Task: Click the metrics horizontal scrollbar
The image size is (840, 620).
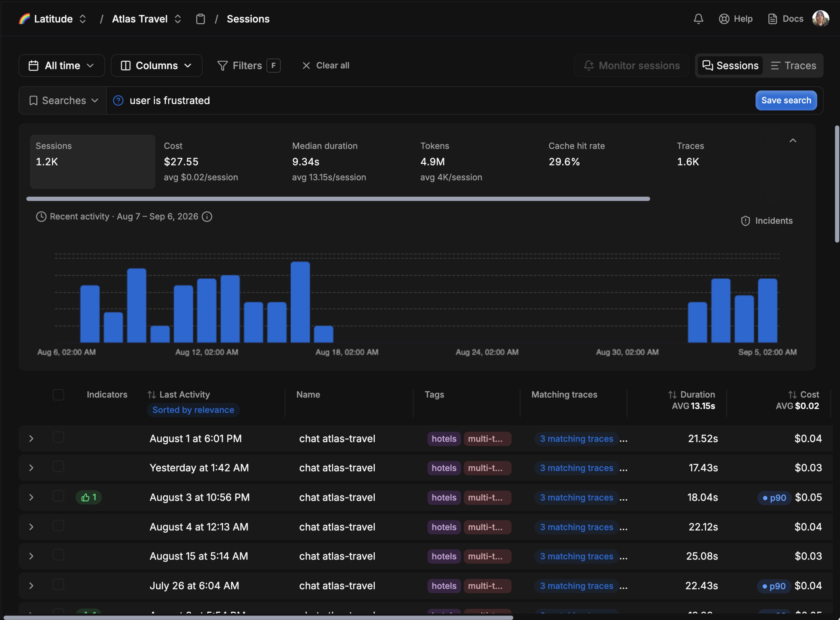Action: click(338, 199)
